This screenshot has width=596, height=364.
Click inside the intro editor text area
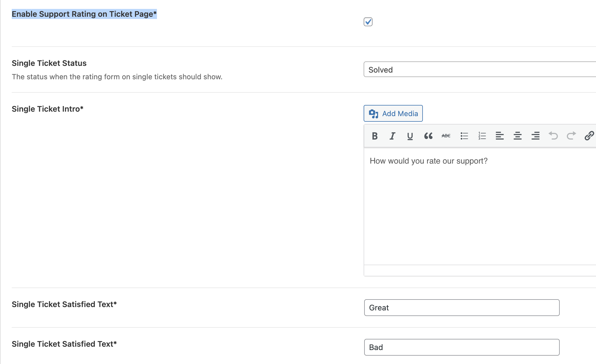pyautogui.click(x=480, y=207)
